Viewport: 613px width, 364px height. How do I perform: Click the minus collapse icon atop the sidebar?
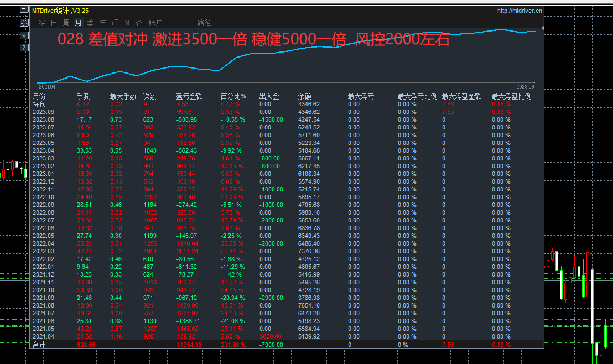pos(24,9)
